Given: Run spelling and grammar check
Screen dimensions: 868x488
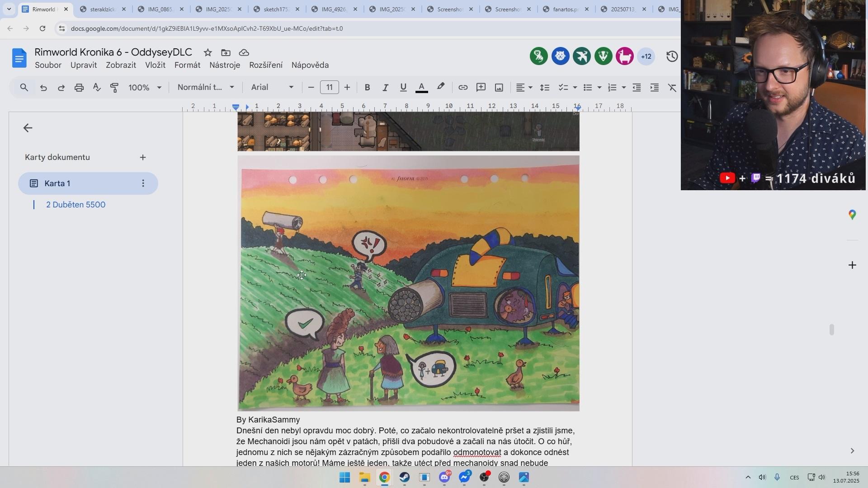Looking at the screenshot, I should pos(97,88).
